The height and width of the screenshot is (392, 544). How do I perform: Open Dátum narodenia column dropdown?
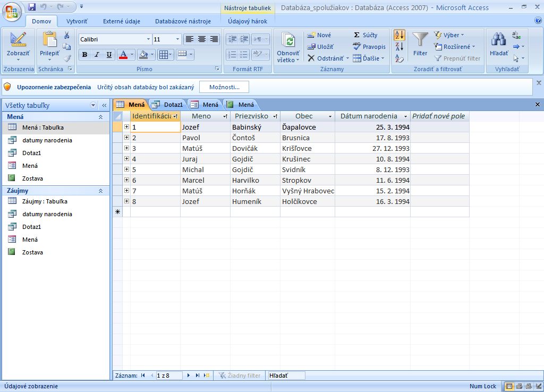[405, 116]
